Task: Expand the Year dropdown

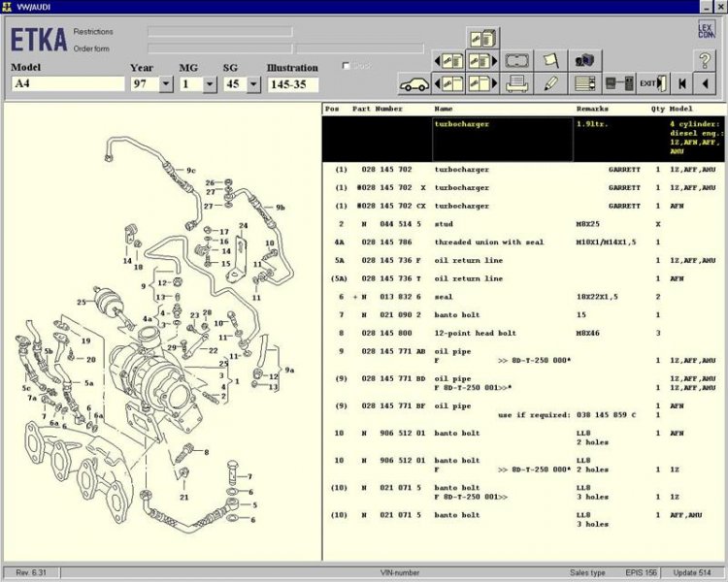Action: tap(165, 84)
